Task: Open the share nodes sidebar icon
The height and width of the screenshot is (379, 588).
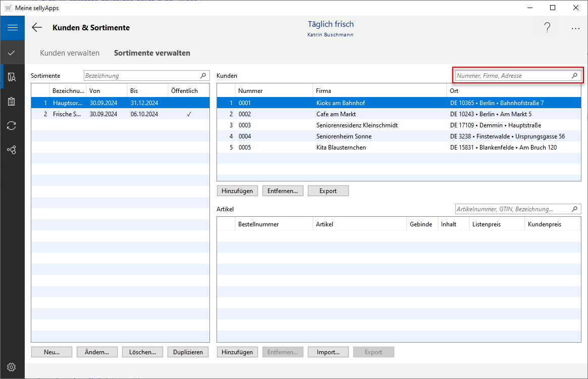Action: [12, 150]
